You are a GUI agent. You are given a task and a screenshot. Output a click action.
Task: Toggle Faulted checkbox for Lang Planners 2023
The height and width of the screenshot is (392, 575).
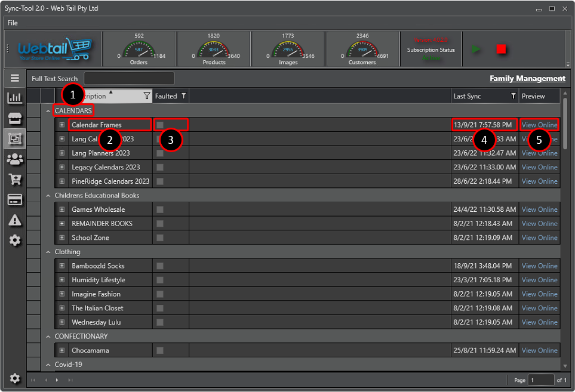pos(160,153)
